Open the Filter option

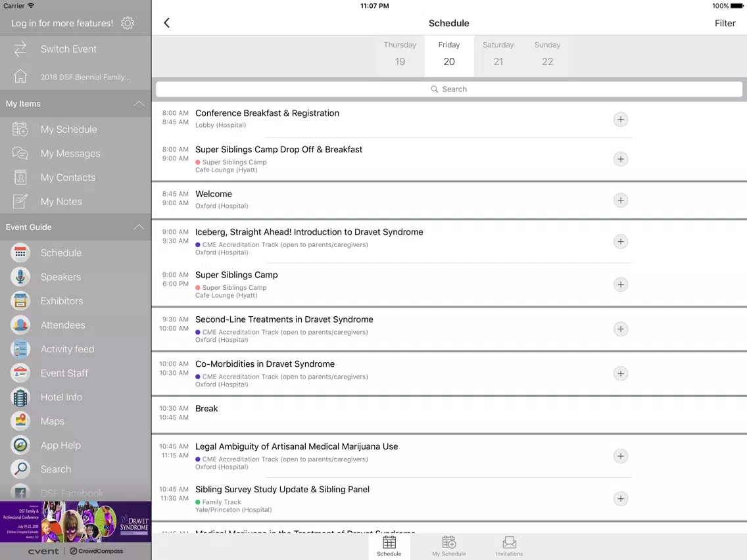725,24
